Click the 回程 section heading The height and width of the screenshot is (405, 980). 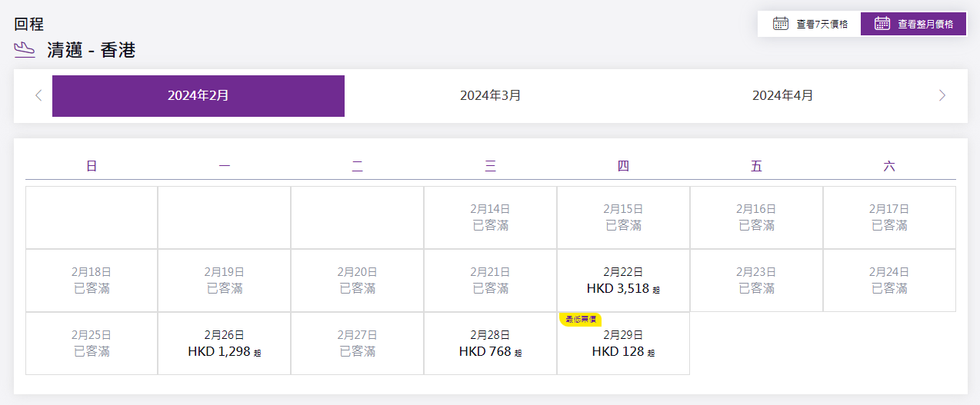point(29,24)
